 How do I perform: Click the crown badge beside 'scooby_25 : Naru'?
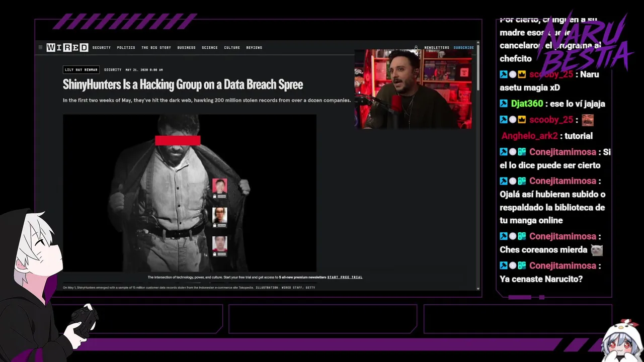point(522,74)
